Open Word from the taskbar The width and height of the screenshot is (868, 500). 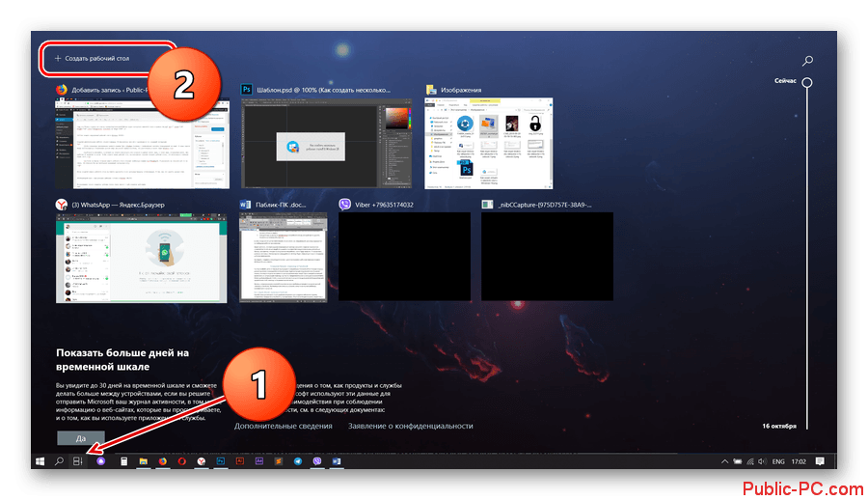336,461
